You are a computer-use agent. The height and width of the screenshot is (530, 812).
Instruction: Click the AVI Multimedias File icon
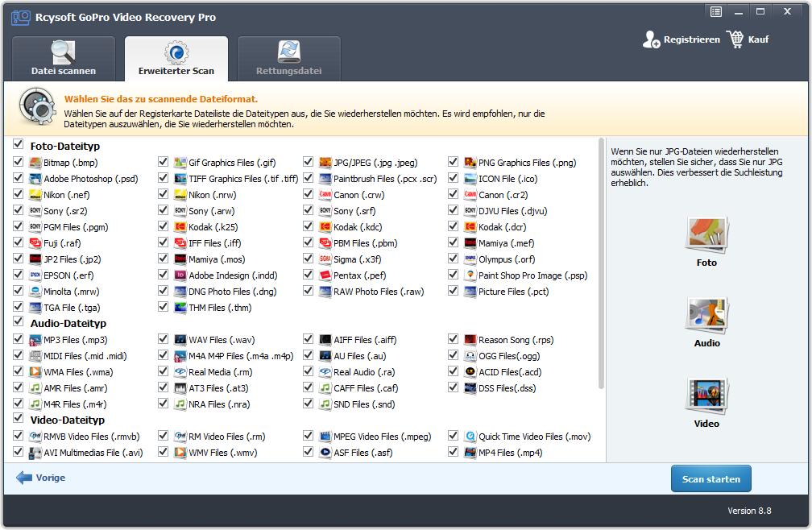[x=35, y=453]
